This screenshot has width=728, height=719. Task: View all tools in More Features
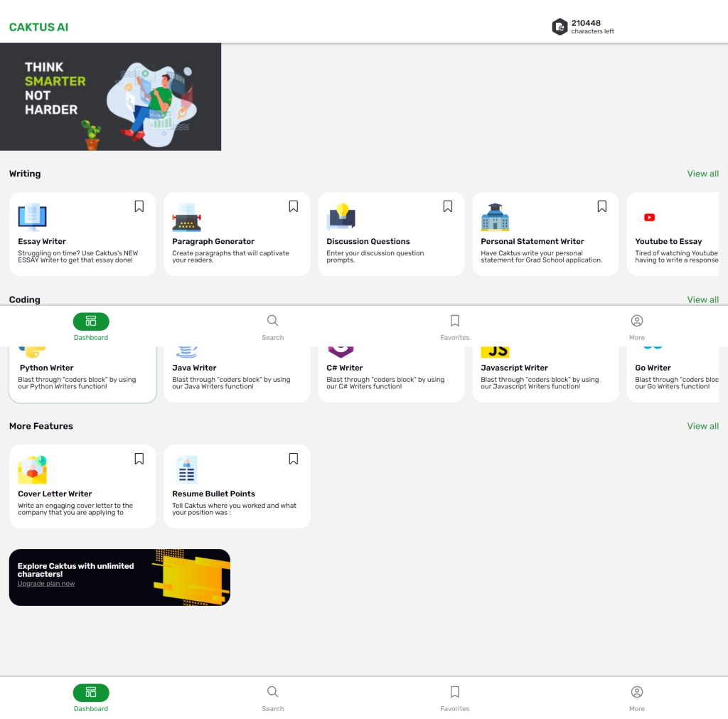[x=703, y=426]
